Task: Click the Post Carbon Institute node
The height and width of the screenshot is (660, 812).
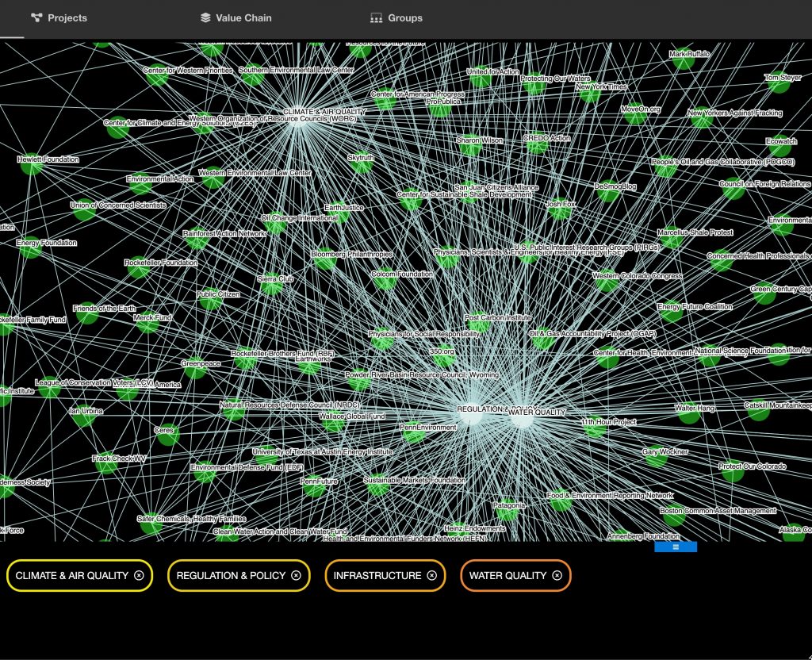Action: tap(479, 322)
